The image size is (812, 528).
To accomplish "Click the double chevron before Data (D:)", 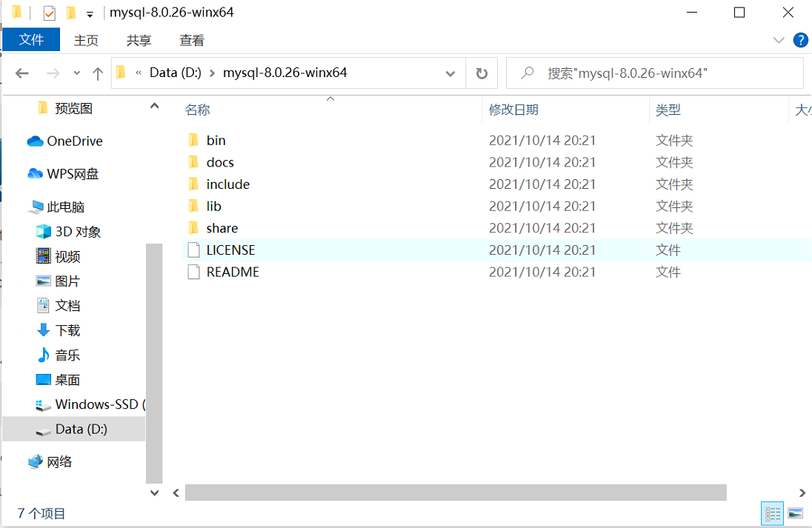I will point(139,73).
